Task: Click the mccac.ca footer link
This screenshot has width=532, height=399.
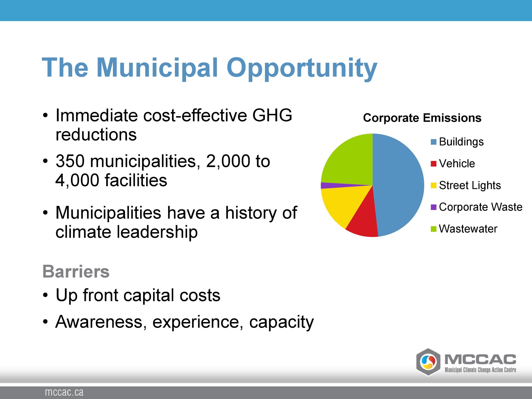Action: point(64,392)
